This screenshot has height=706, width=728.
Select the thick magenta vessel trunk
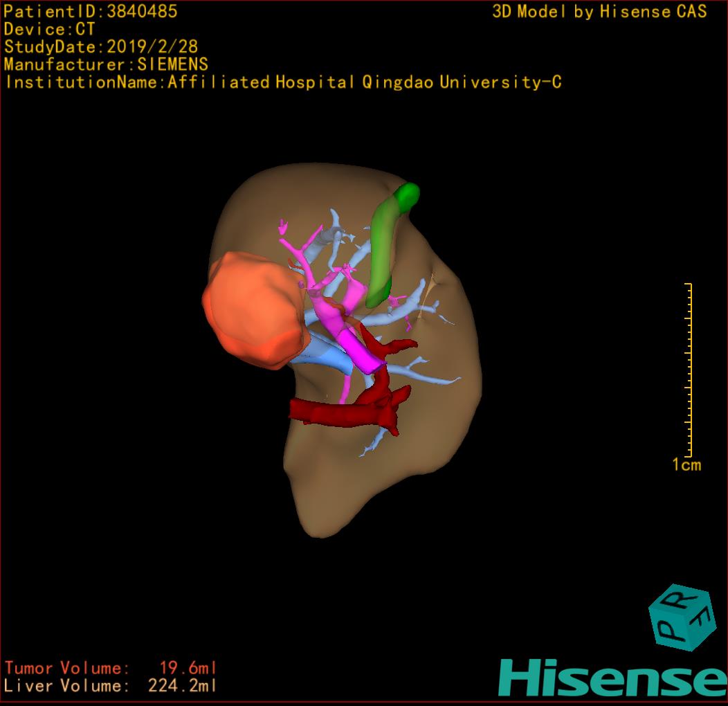click(356, 346)
